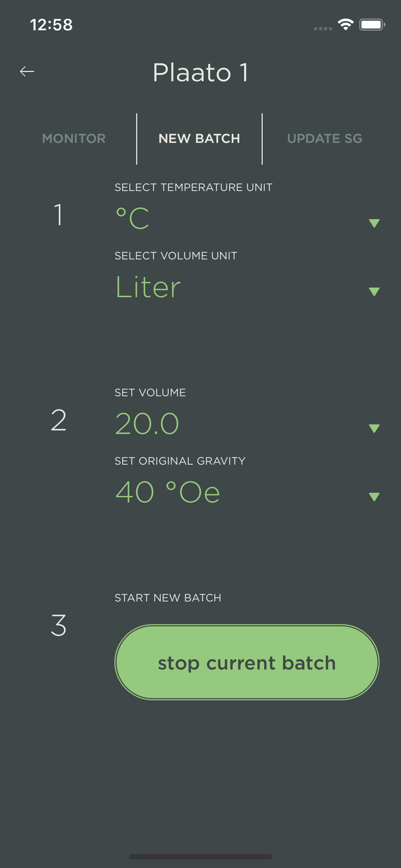The height and width of the screenshot is (868, 401).
Task: Expand temperature unit dropdown arrow
Action: coord(374,223)
